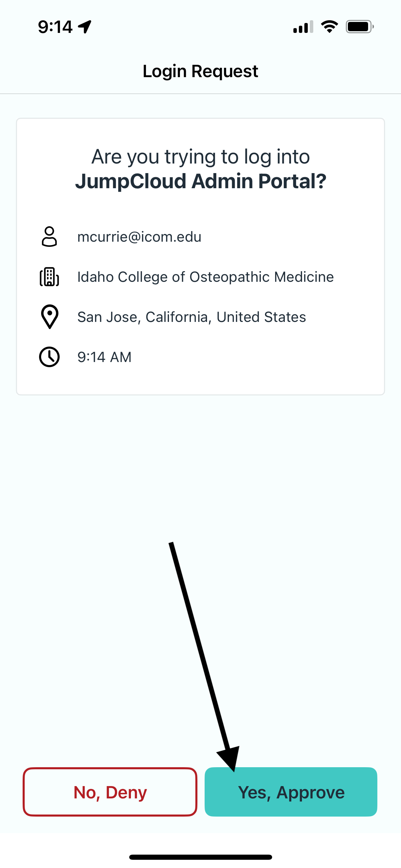Tap the location services arrow icon
Image resolution: width=401 pixels, height=868 pixels.
tap(85, 27)
